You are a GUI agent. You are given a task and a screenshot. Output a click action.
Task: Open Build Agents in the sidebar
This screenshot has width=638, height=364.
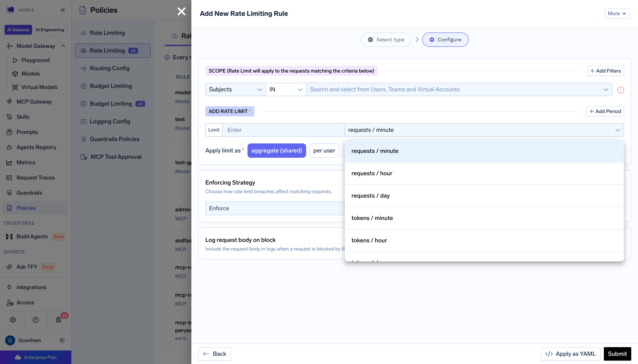pyautogui.click(x=32, y=237)
